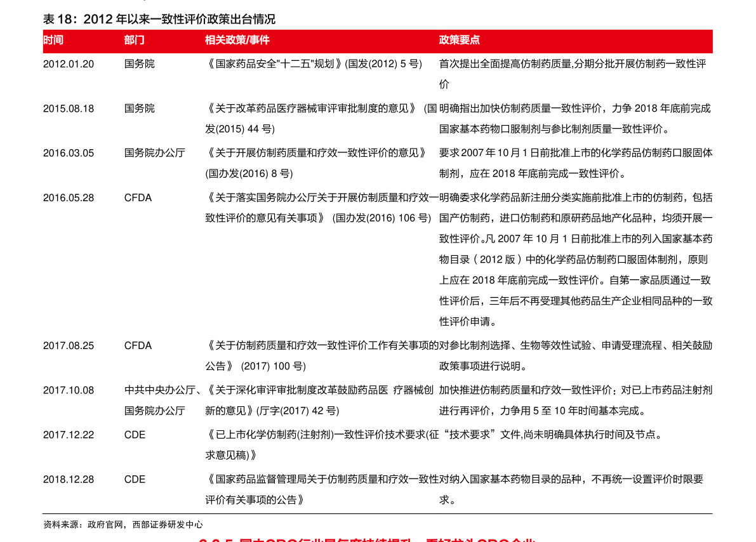Click the table title 表18 caption
This screenshot has width=756, height=542.
pos(159,19)
